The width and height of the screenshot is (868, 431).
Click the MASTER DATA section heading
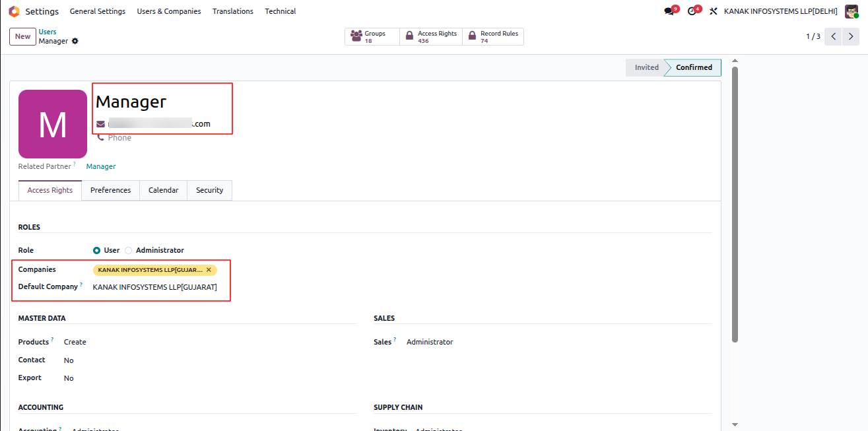coord(42,318)
